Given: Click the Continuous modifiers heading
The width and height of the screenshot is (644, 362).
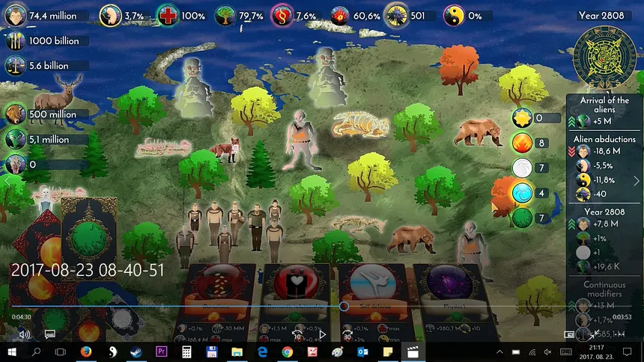Looking at the screenshot, I should coord(604,289).
